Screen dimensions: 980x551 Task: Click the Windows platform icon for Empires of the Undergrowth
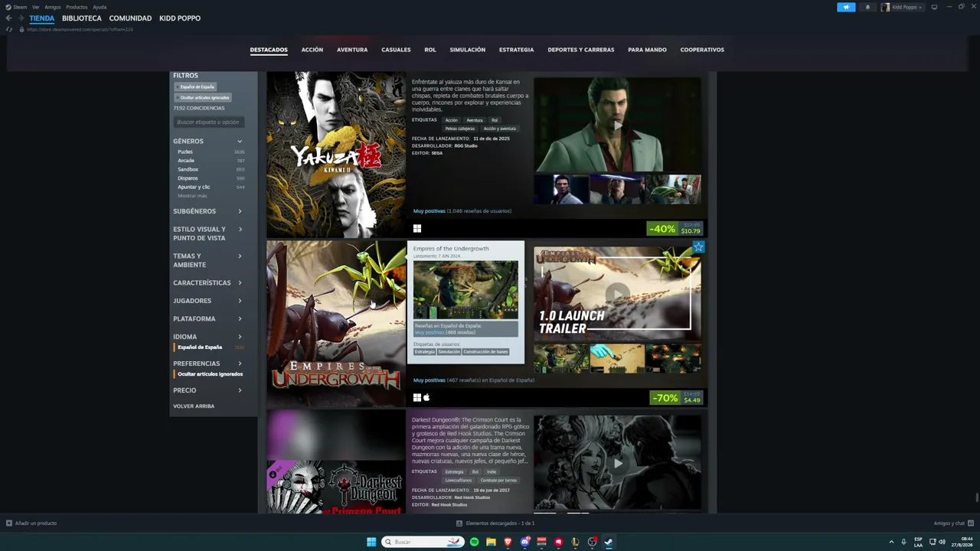[417, 397]
